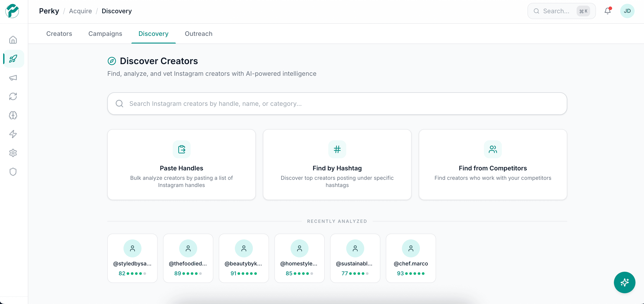Click the sync/refresh icon in the sidebar

(13, 96)
